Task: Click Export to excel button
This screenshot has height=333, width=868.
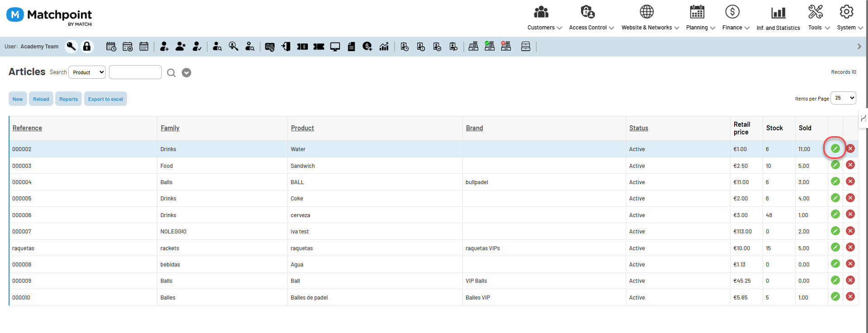Action: [x=105, y=99]
